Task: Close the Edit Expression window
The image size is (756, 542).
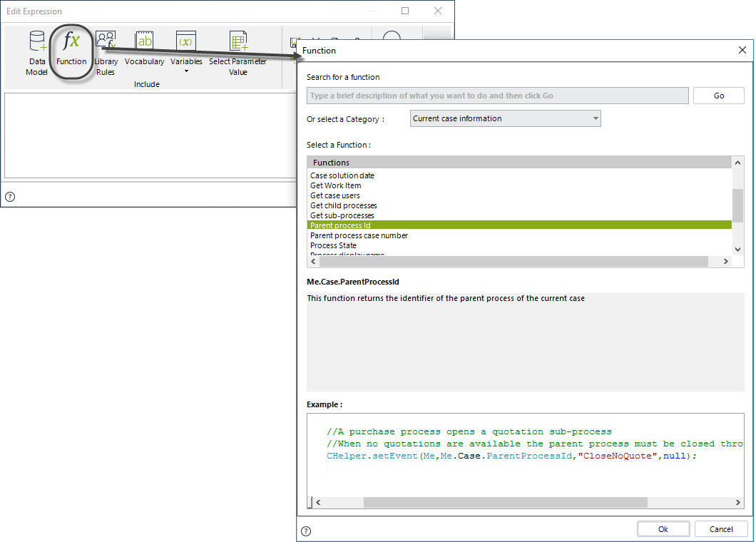Action: [x=438, y=11]
